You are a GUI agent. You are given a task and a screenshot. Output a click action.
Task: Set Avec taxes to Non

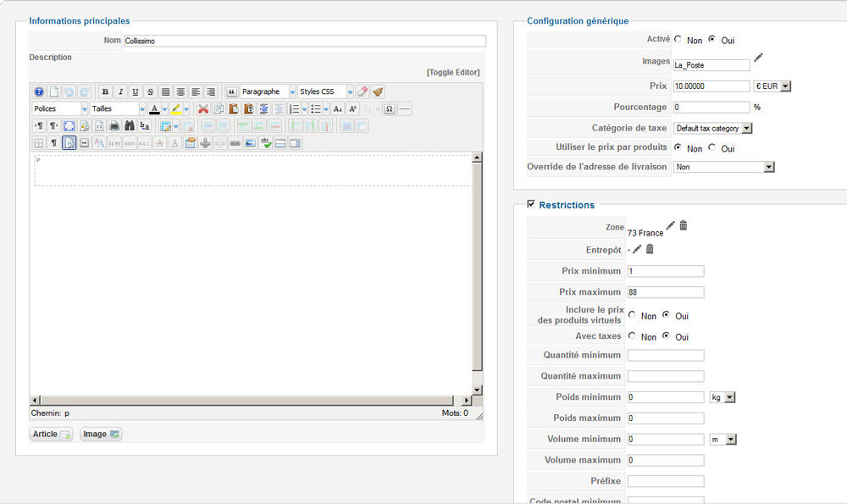[x=632, y=336]
